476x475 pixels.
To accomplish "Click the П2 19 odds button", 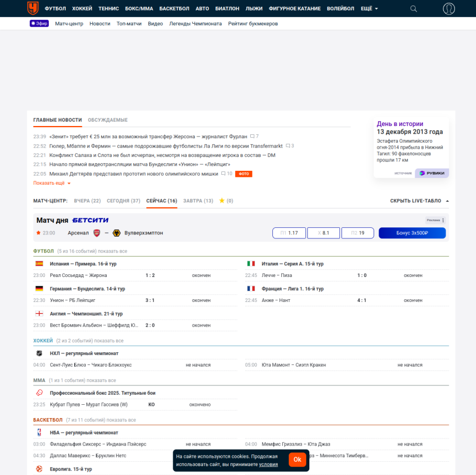I will (x=358, y=233).
